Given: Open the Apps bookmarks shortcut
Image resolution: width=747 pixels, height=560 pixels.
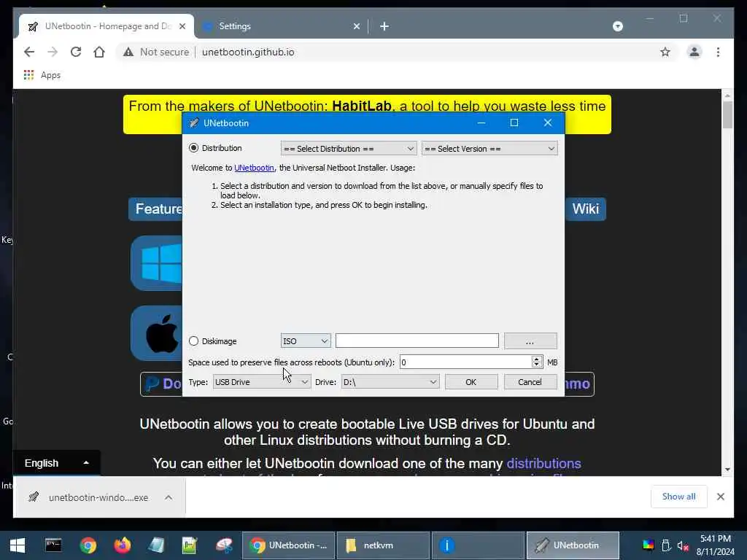Looking at the screenshot, I should (42, 75).
